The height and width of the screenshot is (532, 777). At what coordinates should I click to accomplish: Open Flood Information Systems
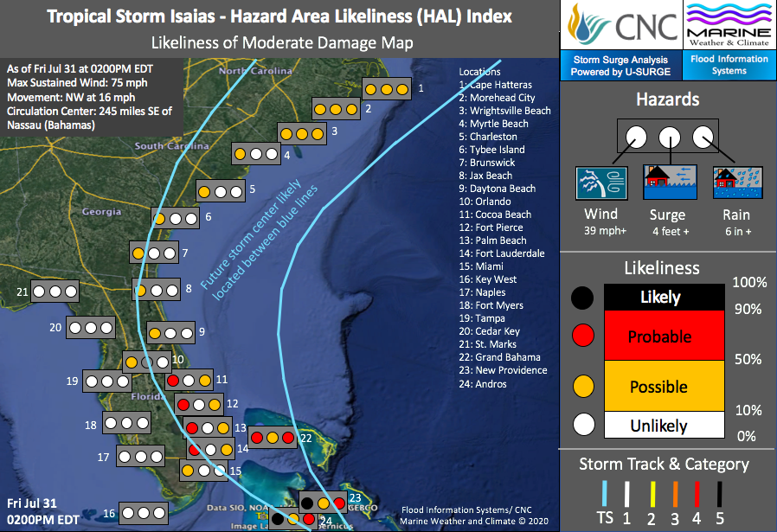tap(729, 65)
